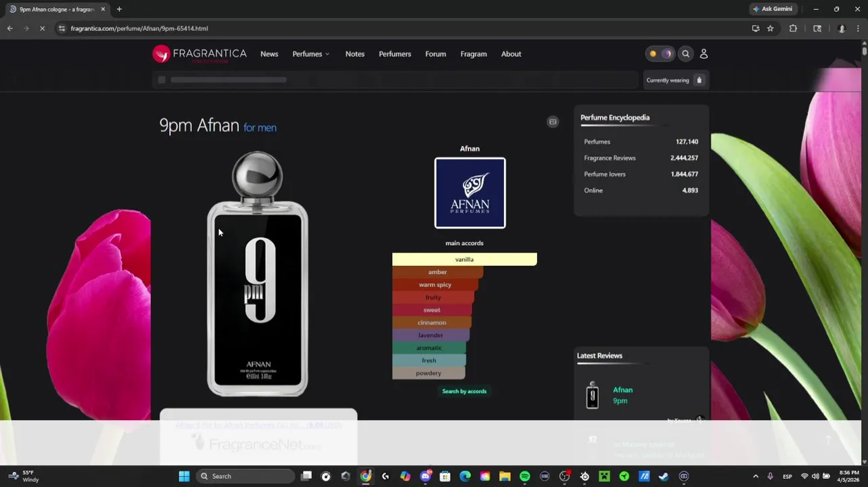Viewport: 868px width, 487px height.
Task: Select the cinnamon accord bar
Action: (x=432, y=323)
